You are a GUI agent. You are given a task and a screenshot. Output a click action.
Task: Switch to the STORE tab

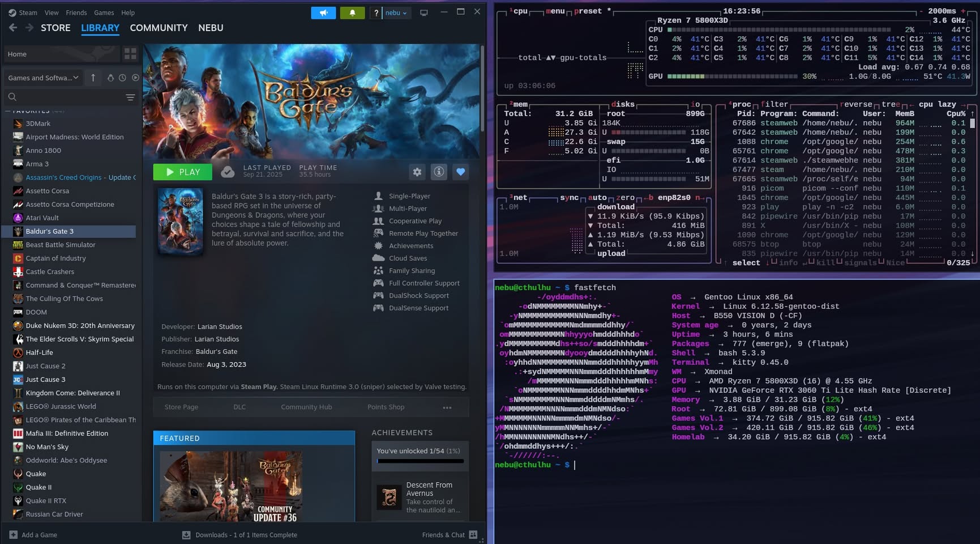tap(55, 28)
